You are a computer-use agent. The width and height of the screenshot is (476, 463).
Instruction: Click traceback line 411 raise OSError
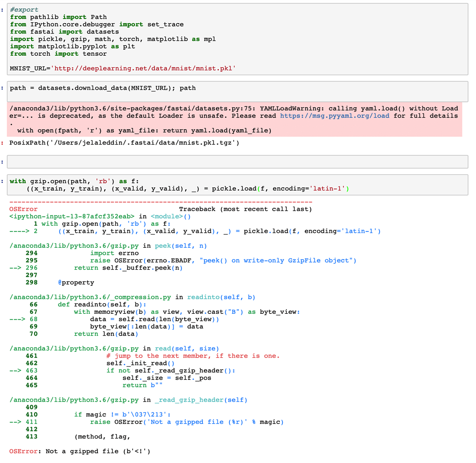click(186, 422)
